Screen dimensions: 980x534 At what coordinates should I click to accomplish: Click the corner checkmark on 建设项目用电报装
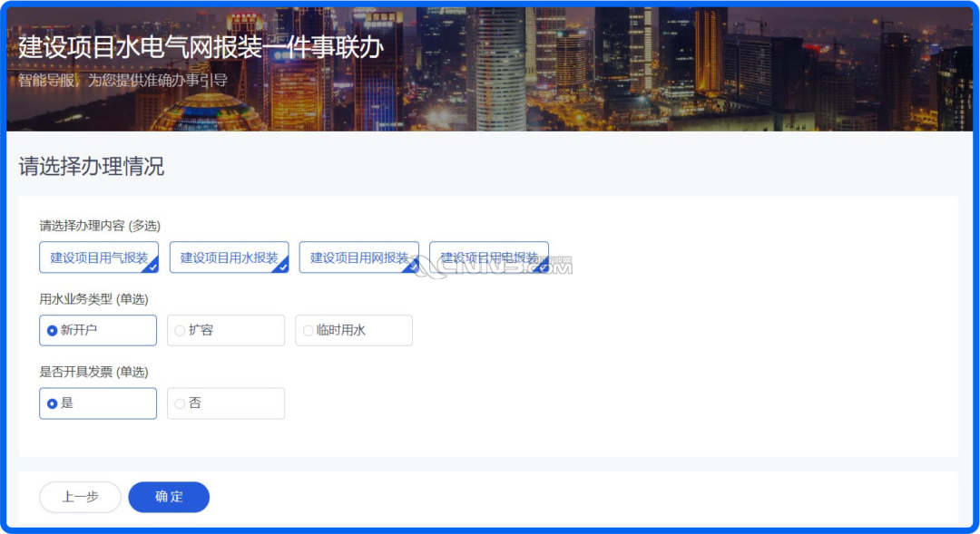(x=543, y=267)
